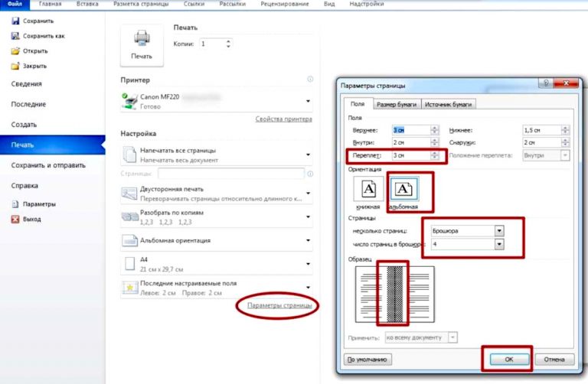The image size is (588, 384).
Task: Click the landscape orientation page icon
Action: 129,240
